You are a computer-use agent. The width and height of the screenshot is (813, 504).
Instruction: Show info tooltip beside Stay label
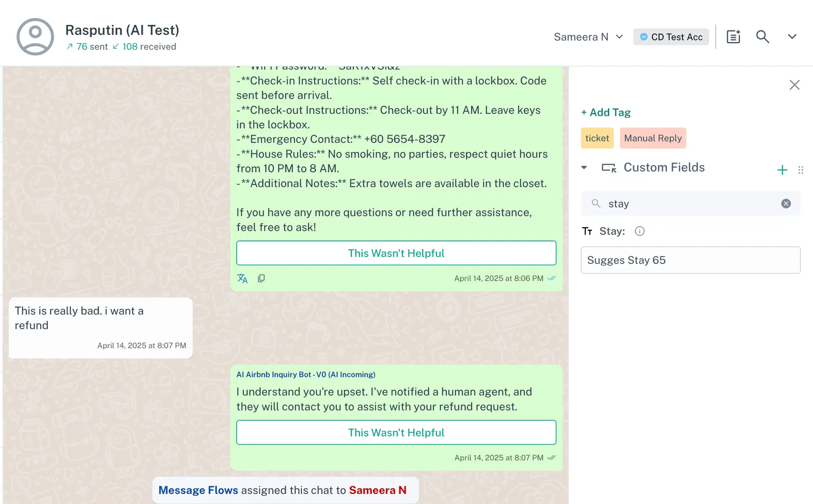pyautogui.click(x=640, y=231)
